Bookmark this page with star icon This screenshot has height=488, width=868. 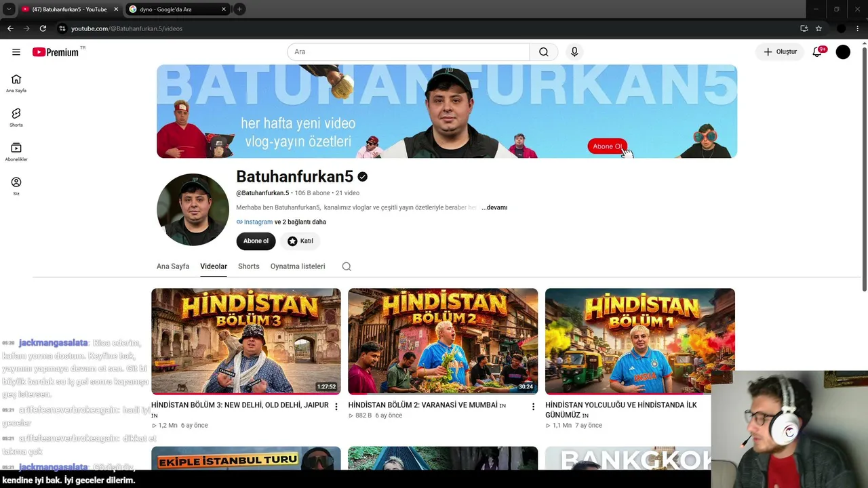point(818,28)
